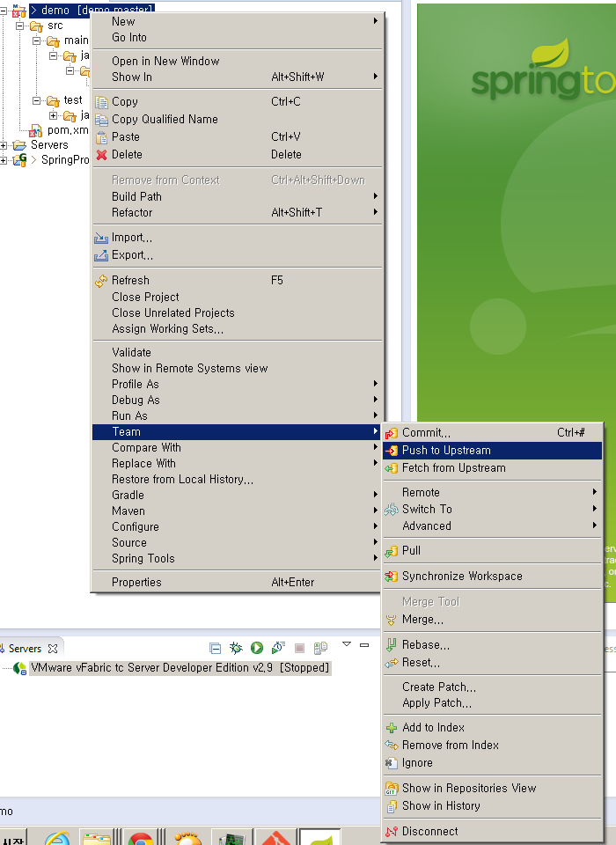This screenshot has height=845, width=616.
Task: Open the Properties menu item
Action: [136, 582]
